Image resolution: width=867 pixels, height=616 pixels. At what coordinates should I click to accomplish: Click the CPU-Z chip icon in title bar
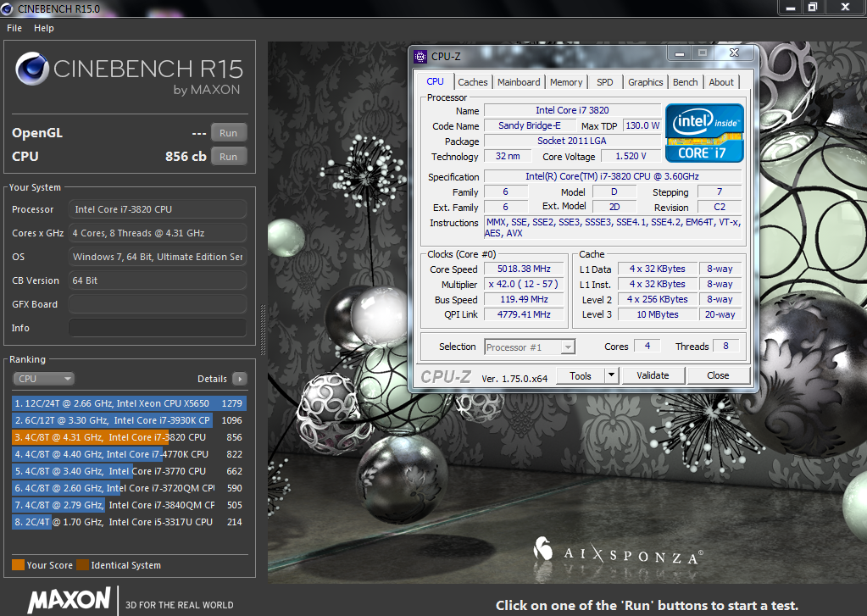(420, 57)
